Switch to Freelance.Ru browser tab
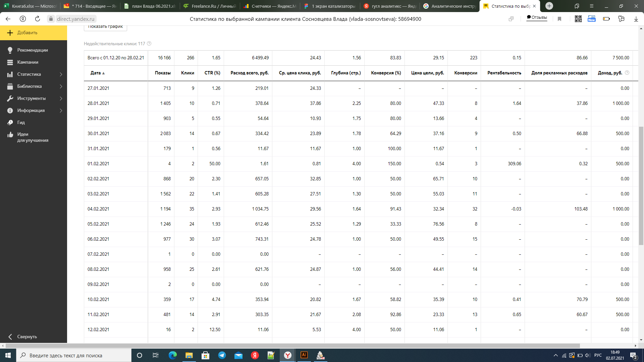The height and width of the screenshot is (362, 644). coord(210,6)
